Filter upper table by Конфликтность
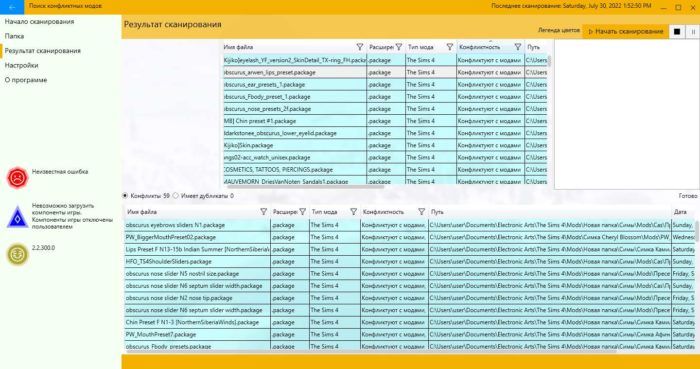The height and width of the screenshot is (369, 700). (x=517, y=47)
